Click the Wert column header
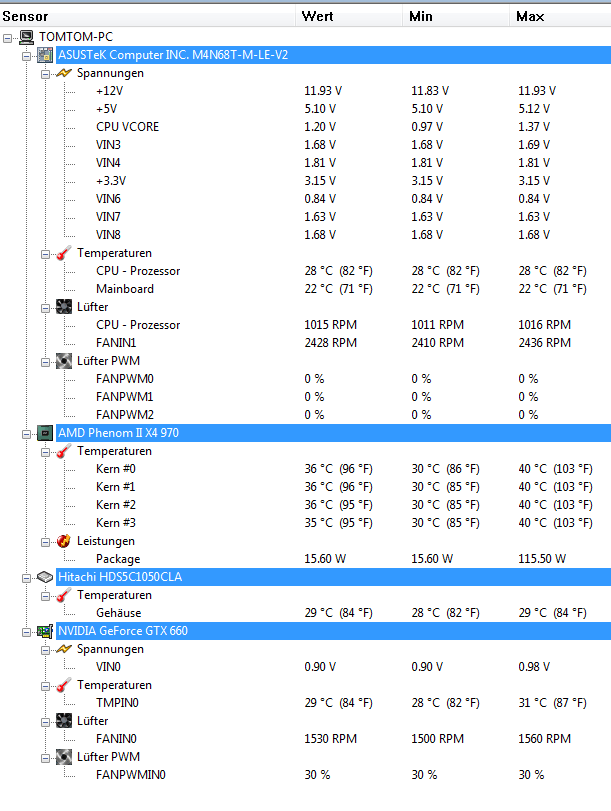Screen dimensions: 611x811 click(x=349, y=16)
